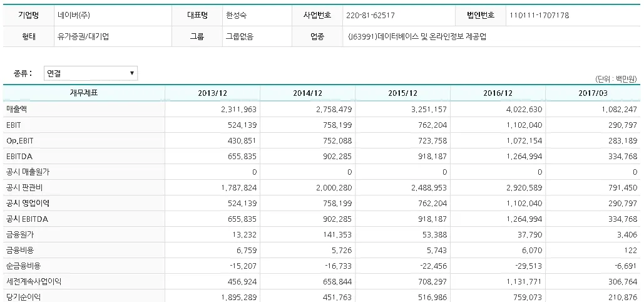Select the 2014/12 column header
The image size is (644, 302).
(x=308, y=93)
